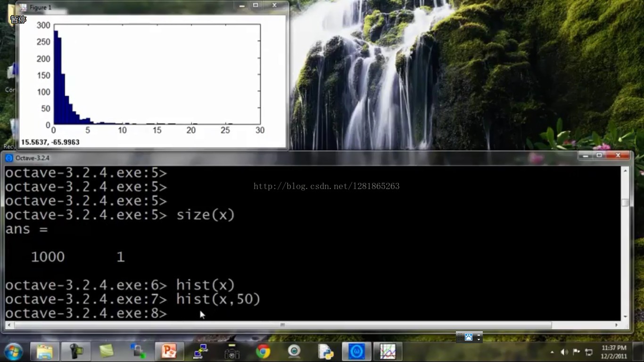The height and width of the screenshot is (362, 644).
Task: Open the webcam taskbar icon
Action: click(294, 352)
